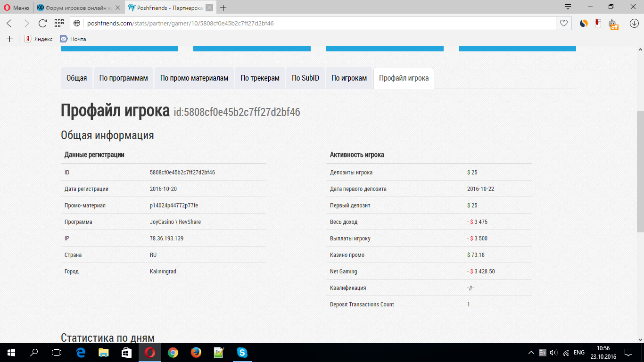Add a bookmark with the bookmarks bar plus

[x=9, y=39]
